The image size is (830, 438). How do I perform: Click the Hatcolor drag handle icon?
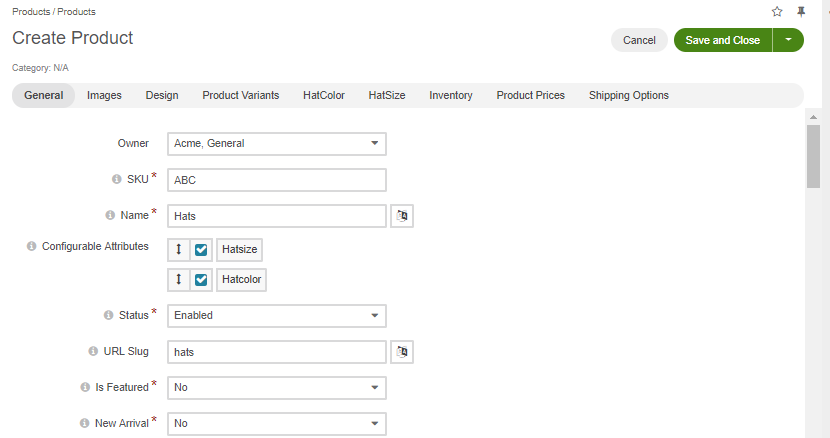(179, 280)
